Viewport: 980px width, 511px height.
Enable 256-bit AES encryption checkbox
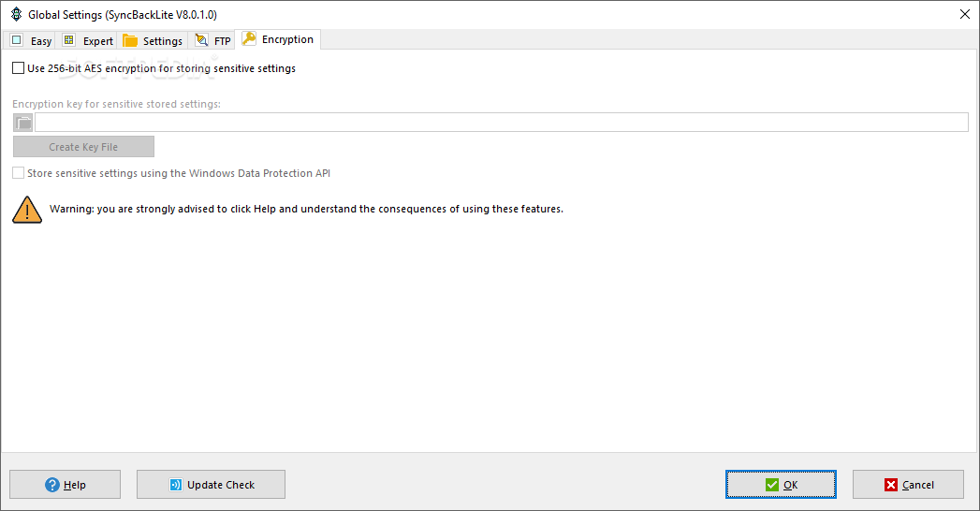pyautogui.click(x=18, y=68)
